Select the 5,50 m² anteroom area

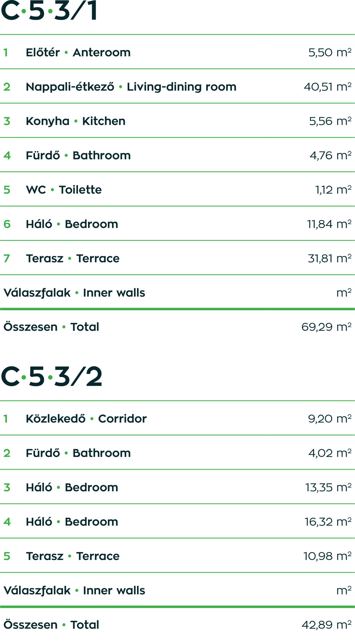(330, 53)
